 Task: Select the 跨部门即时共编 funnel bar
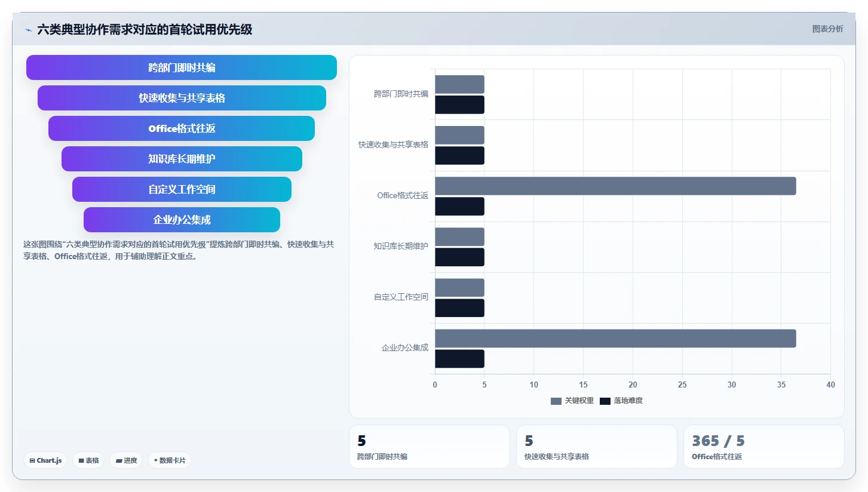pos(182,67)
